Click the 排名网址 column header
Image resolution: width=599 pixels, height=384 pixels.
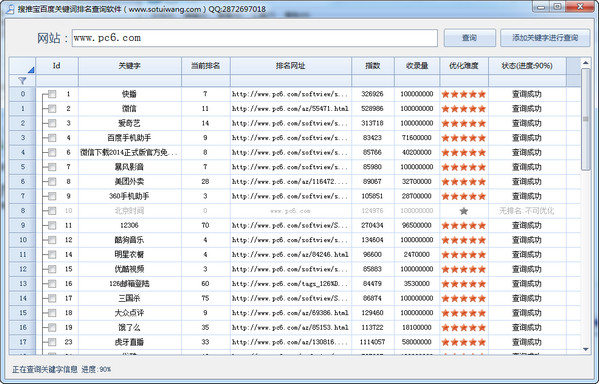coord(291,66)
